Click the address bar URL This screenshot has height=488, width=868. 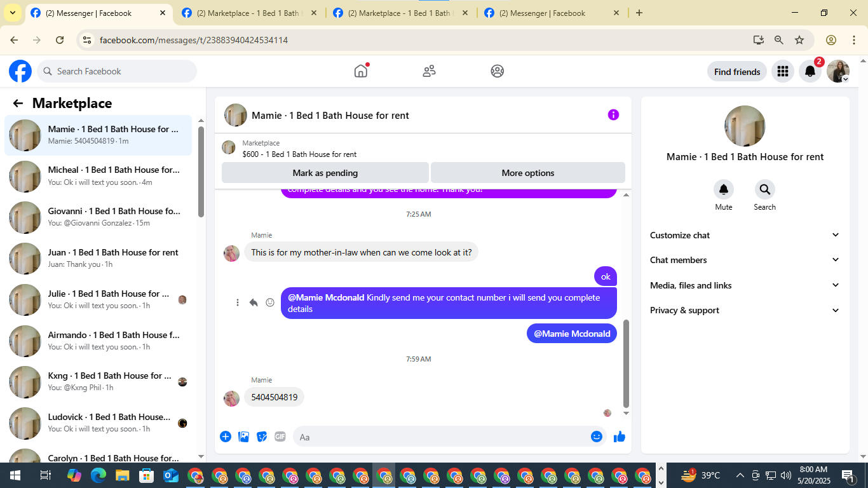(194, 40)
